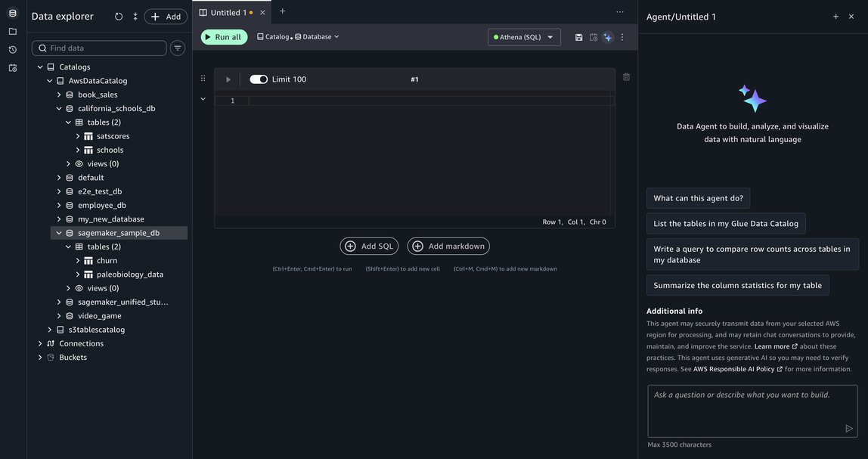Screen dimensions: 868x459
Task: Click Add SQL button
Action: coord(369,247)
